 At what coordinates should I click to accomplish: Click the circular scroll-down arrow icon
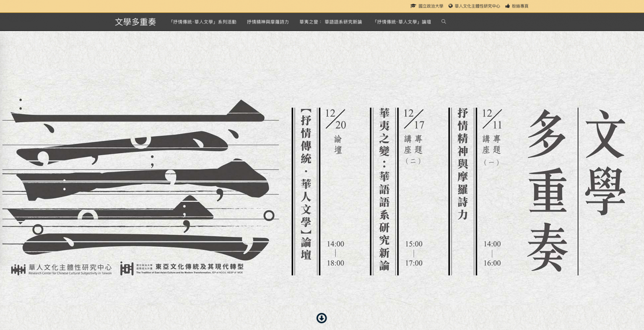[x=322, y=318]
